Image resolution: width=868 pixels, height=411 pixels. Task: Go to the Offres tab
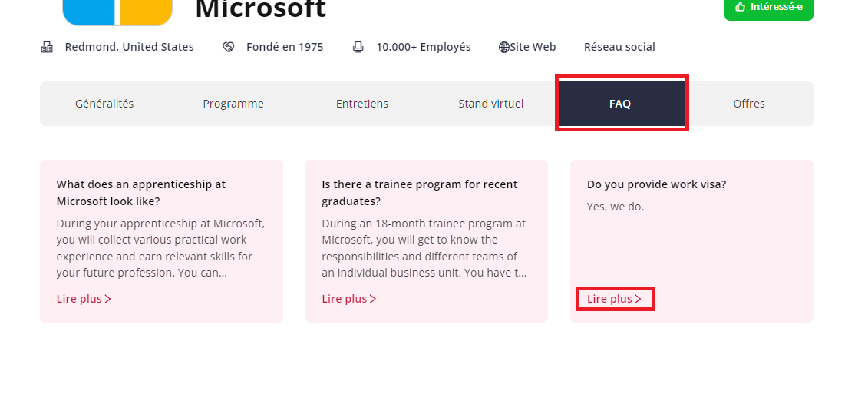749,104
